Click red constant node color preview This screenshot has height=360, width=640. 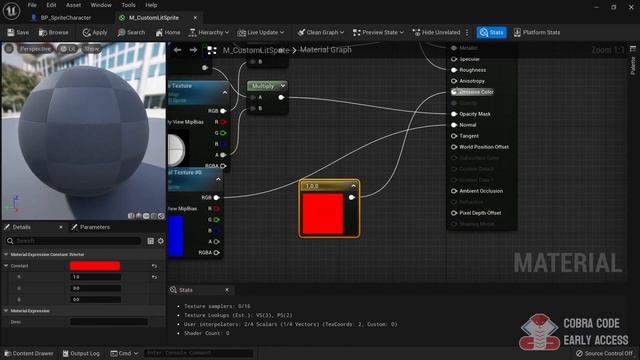tap(322, 213)
